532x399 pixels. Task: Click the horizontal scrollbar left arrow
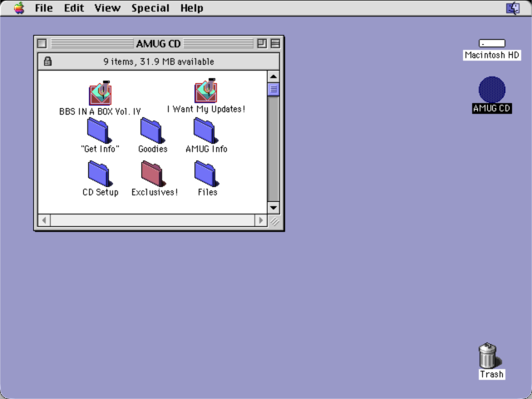click(x=44, y=220)
